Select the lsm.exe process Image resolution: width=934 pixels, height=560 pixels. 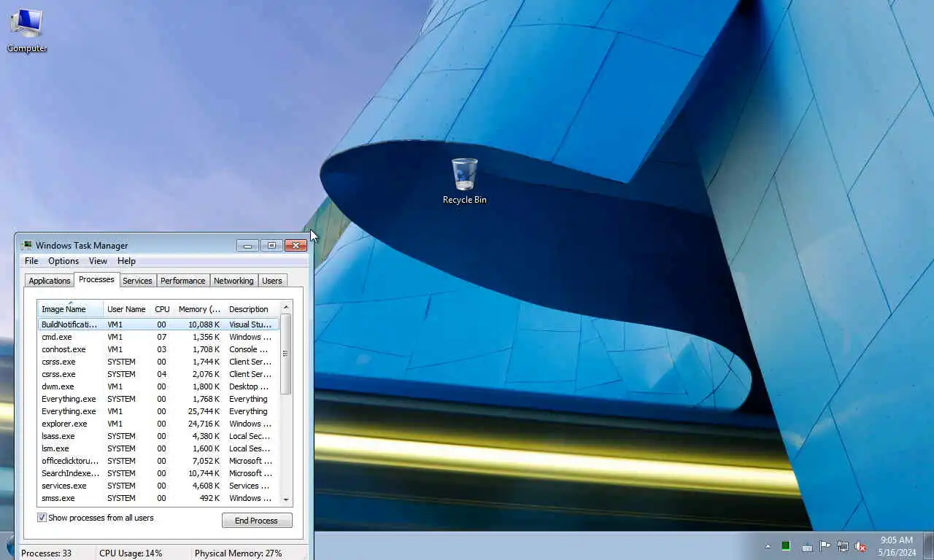tap(158, 448)
